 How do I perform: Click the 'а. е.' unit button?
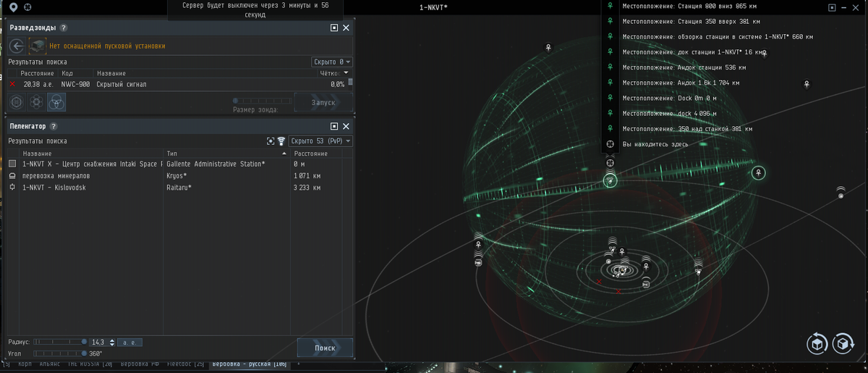tap(130, 342)
